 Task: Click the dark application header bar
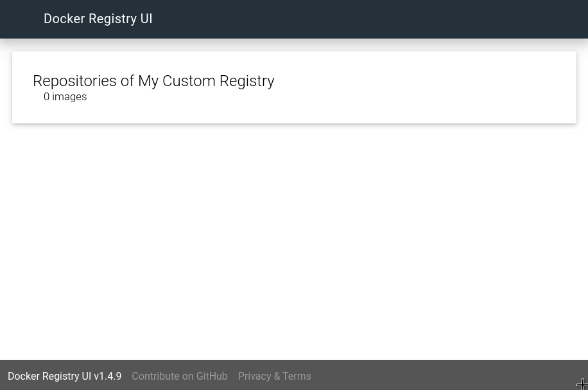click(294, 19)
